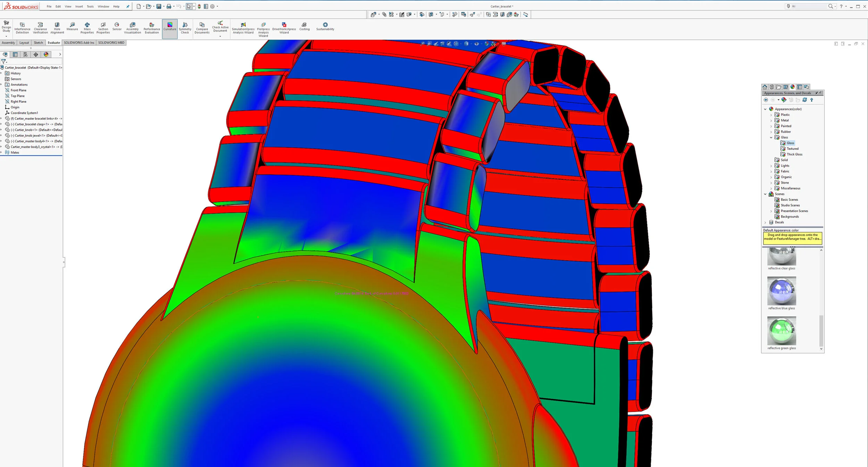The width and height of the screenshot is (868, 467).
Task: Pin the Appearances, Scenes, and Decals panel
Action: (x=816, y=93)
